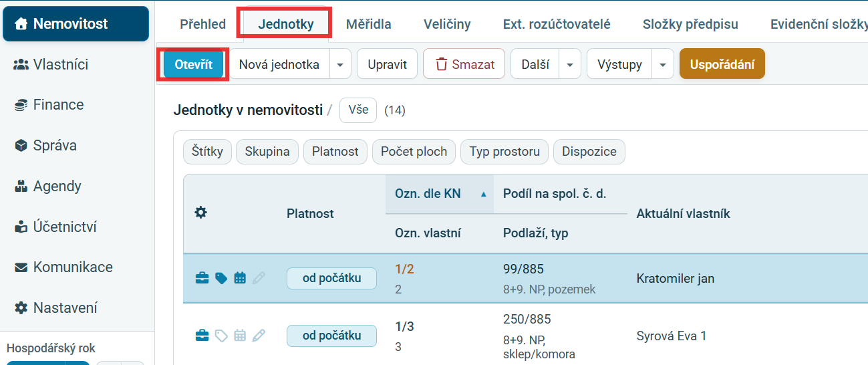Click briefcase icon in Syrová Eva 1 row
868x365 pixels.
click(x=201, y=336)
